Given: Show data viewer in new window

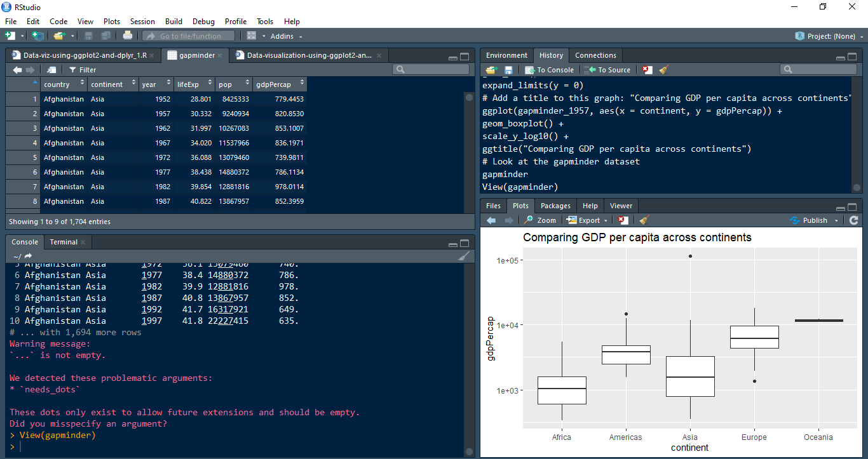Looking at the screenshot, I should point(51,70).
